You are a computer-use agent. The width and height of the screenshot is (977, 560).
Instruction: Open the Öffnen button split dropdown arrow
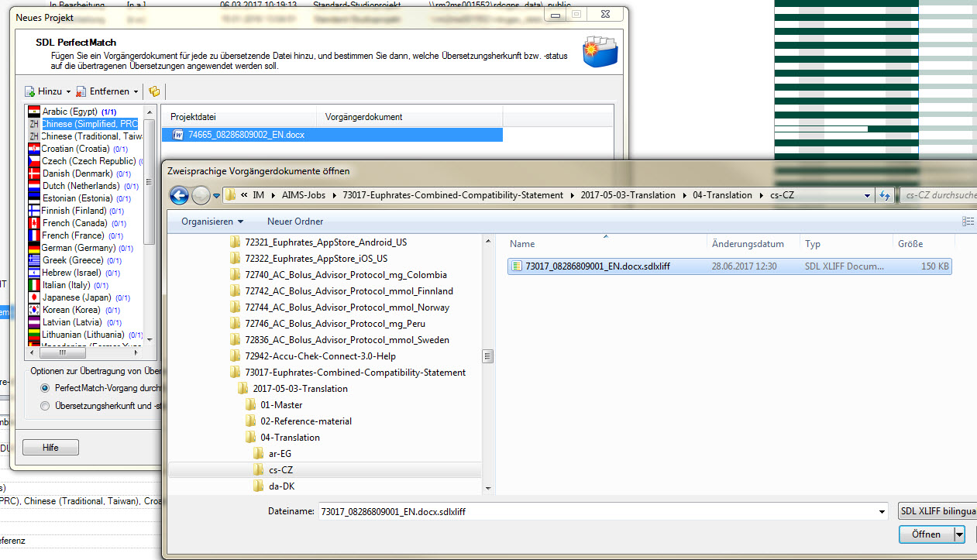959,534
